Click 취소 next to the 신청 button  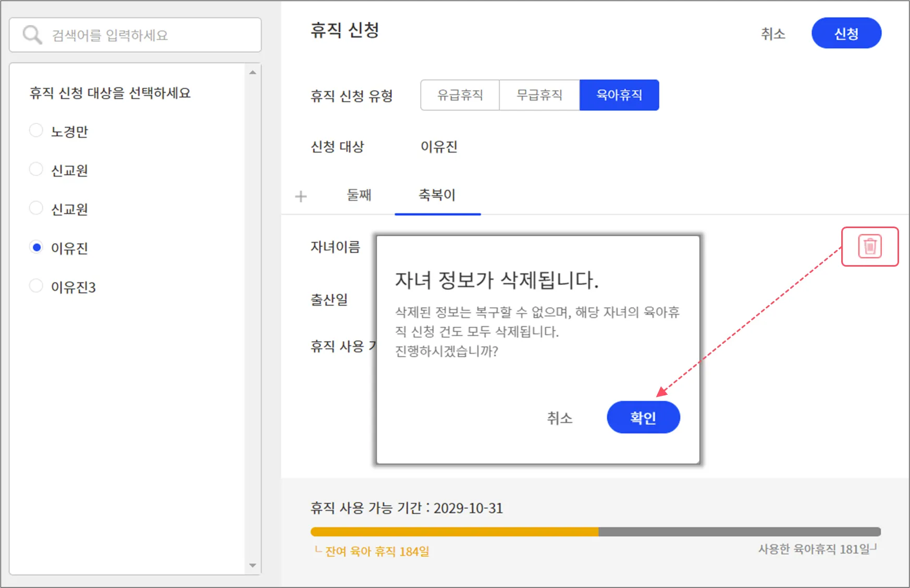tap(773, 34)
